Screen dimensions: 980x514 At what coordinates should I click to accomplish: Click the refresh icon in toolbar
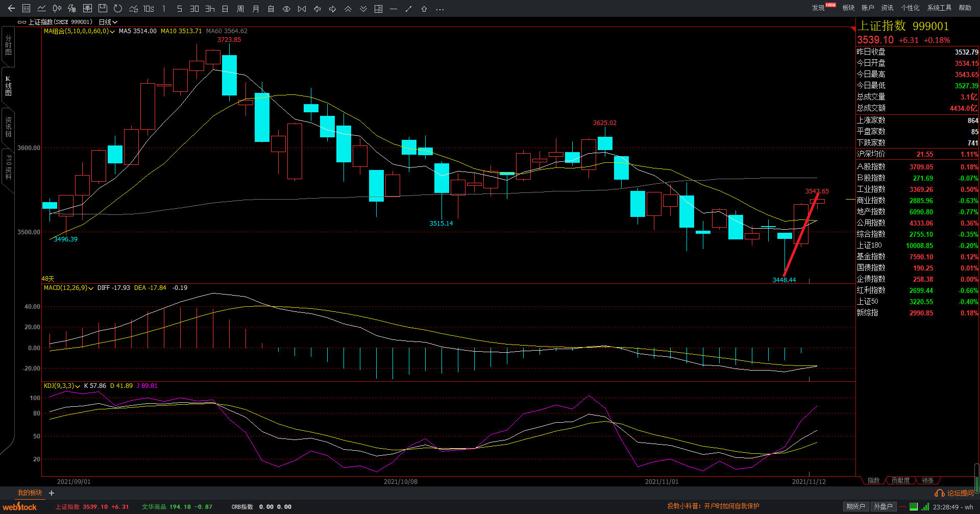pyautogui.click(x=118, y=9)
